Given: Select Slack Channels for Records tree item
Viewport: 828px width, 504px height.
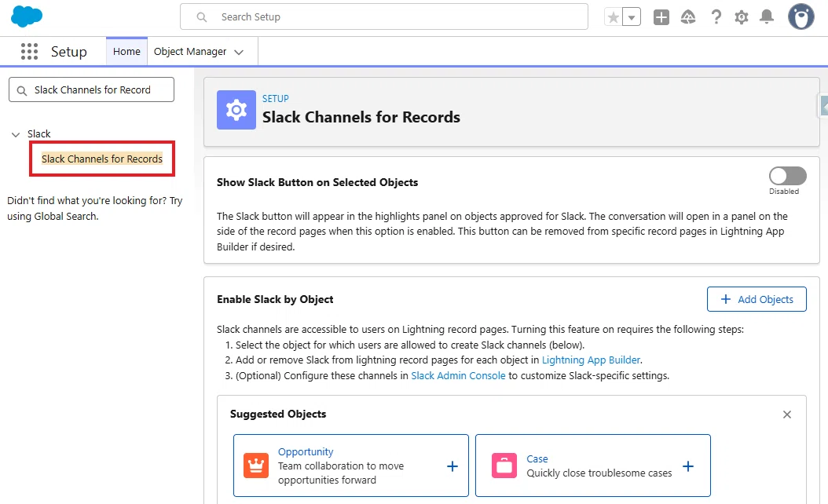Looking at the screenshot, I should point(102,159).
